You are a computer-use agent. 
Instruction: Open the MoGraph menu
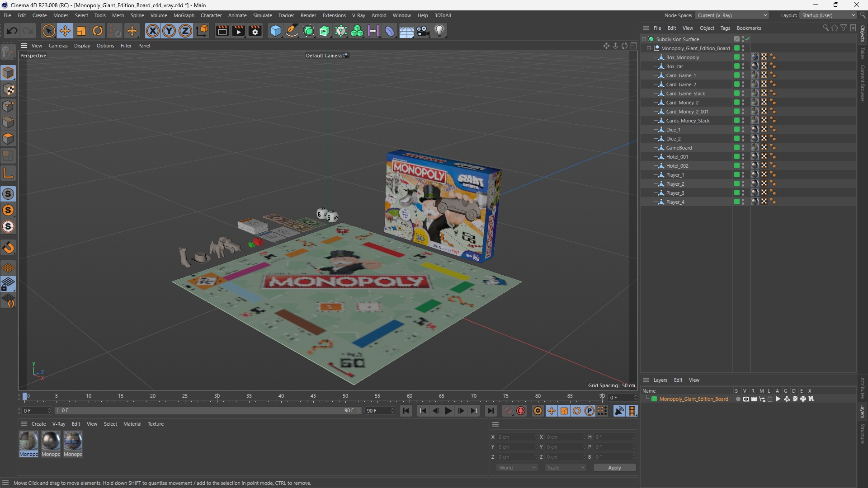pyautogui.click(x=184, y=15)
